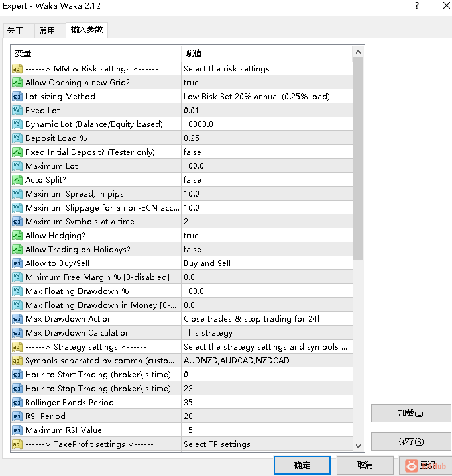The height and width of the screenshot is (476, 452).
Task: Select the Hour to Stop Trading row label
Action: 98,389
